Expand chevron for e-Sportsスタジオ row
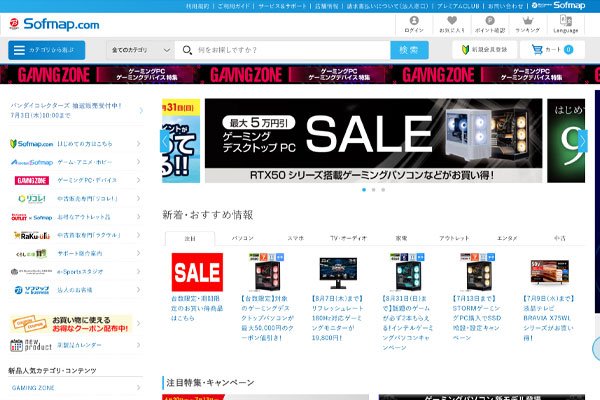The image size is (600, 400). click(139, 272)
